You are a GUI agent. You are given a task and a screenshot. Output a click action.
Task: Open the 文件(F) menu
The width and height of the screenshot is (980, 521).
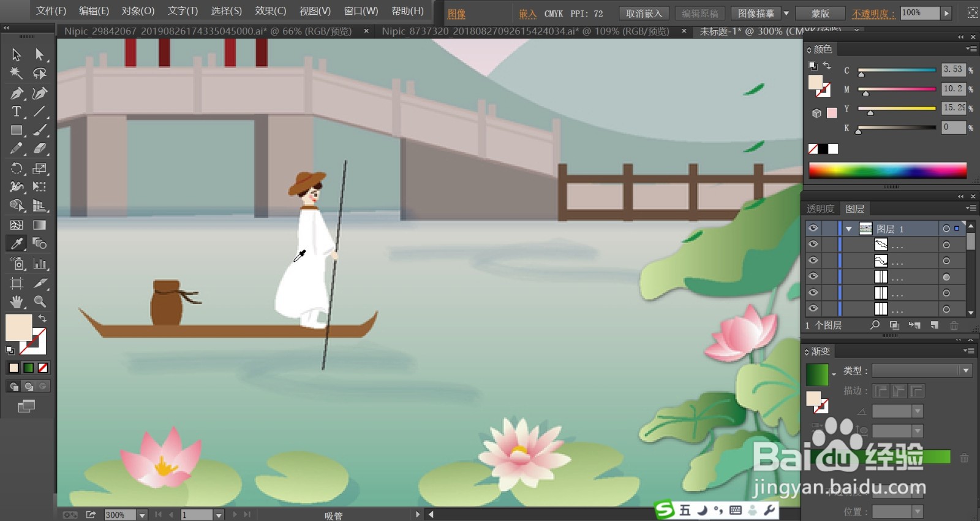[x=51, y=11]
